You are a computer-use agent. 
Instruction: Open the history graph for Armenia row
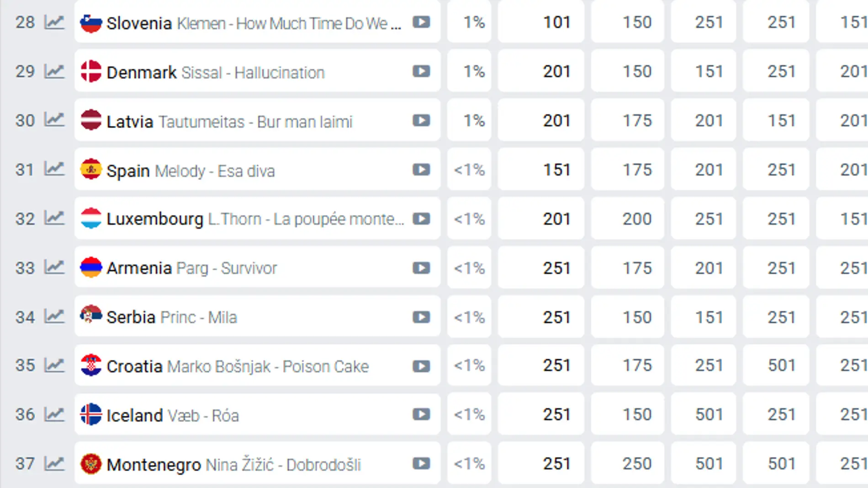click(54, 268)
